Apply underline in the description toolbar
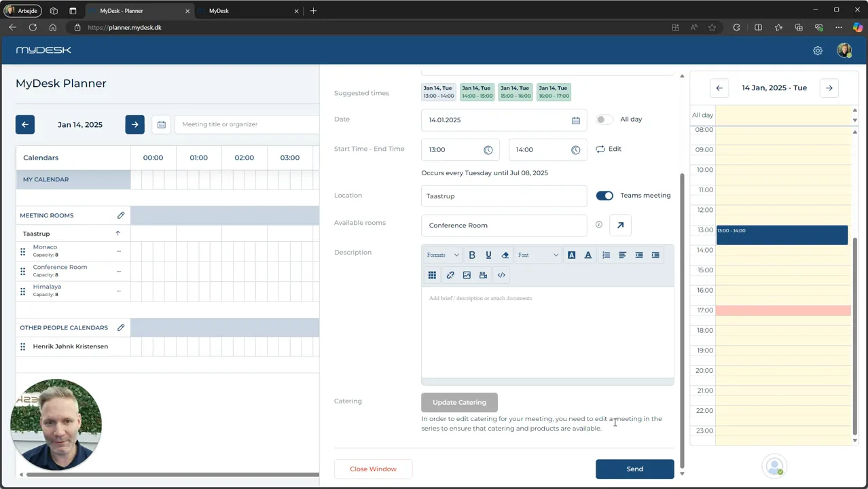The width and height of the screenshot is (868, 489). pyautogui.click(x=488, y=255)
